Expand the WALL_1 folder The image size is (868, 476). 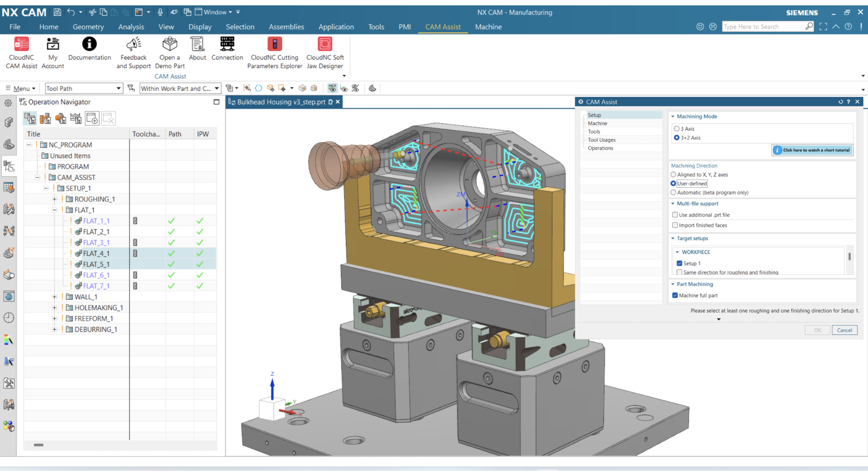54,297
